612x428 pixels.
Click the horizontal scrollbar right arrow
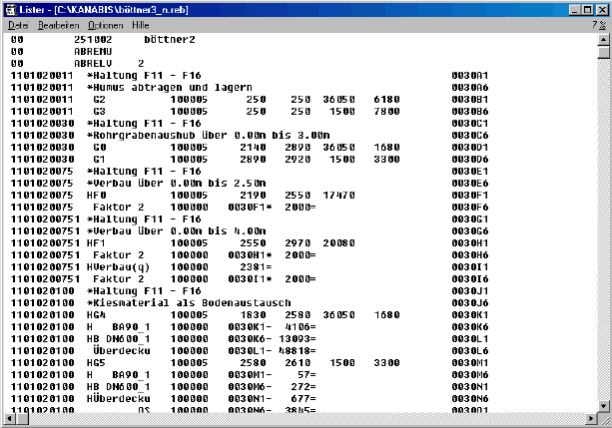click(591, 419)
